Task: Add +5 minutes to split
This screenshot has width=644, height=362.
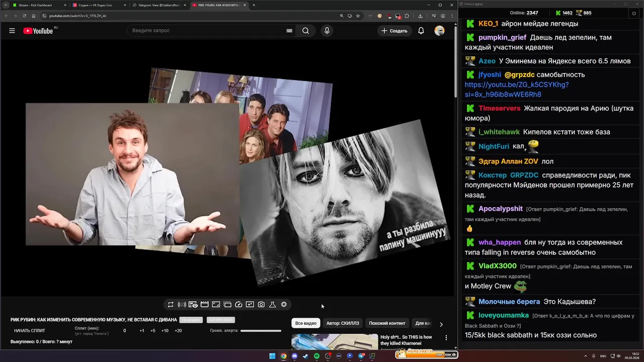Action: click(153, 331)
